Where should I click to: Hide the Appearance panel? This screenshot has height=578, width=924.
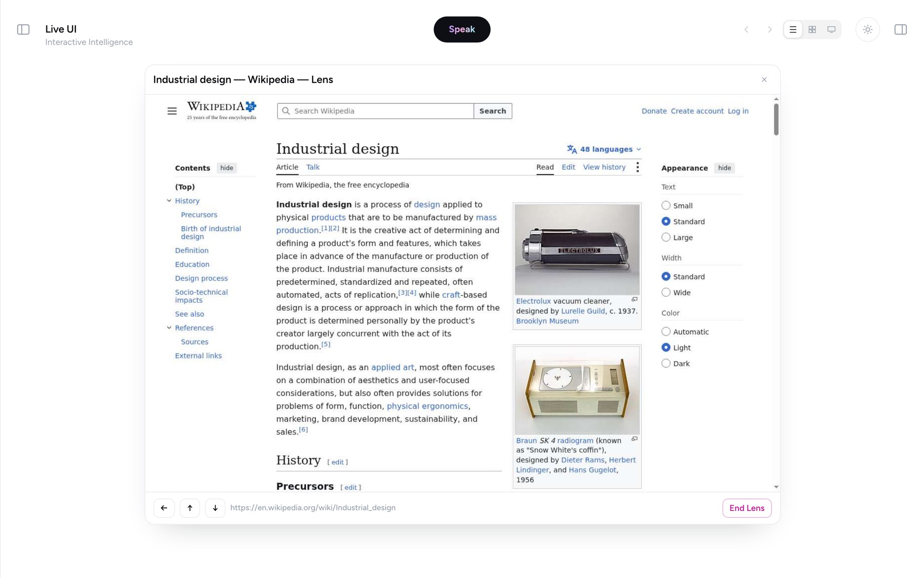pyautogui.click(x=724, y=168)
